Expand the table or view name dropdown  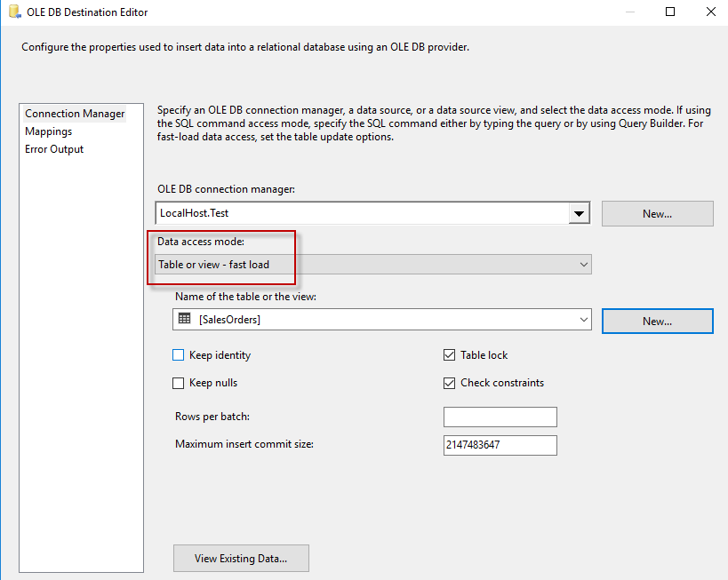[583, 320]
